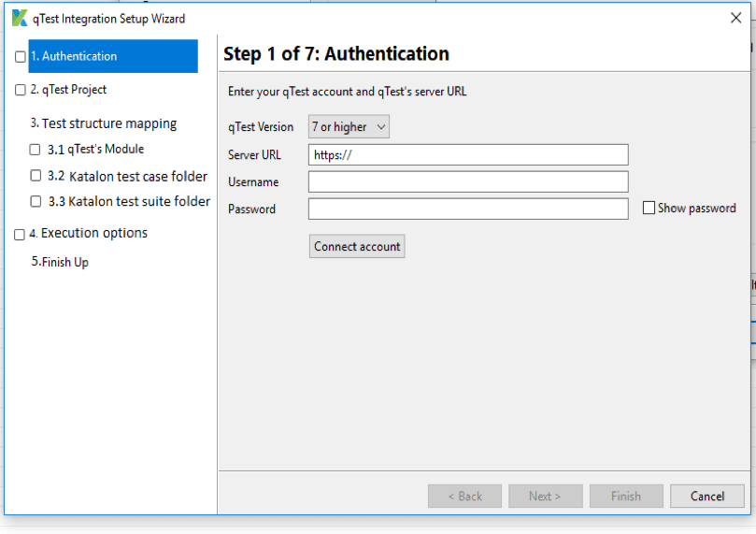Focus the Password input field
Image resolution: width=756 pixels, height=534 pixels.
tap(468, 209)
